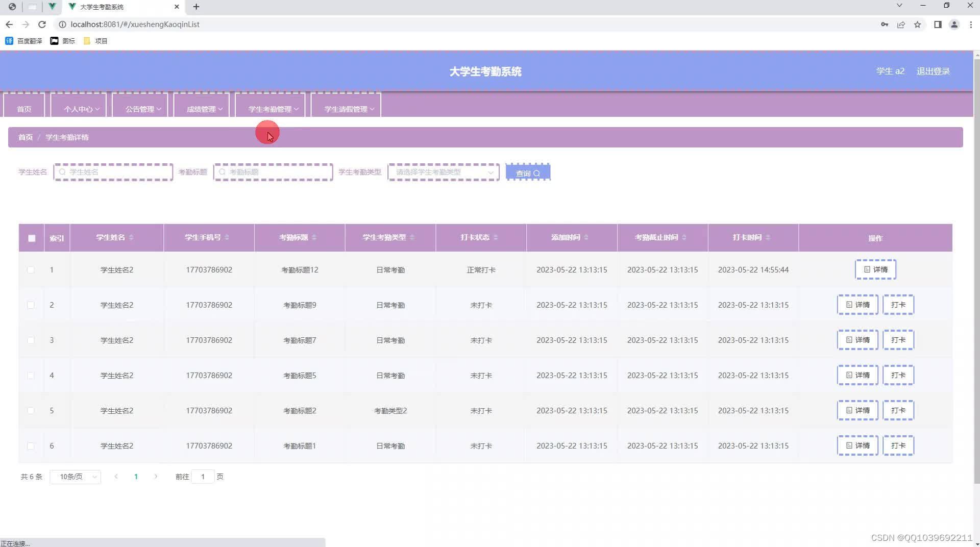The width and height of the screenshot is (980, 547).
Task: Click the 正常打卡 status cell
Action: tap(481, 270)
